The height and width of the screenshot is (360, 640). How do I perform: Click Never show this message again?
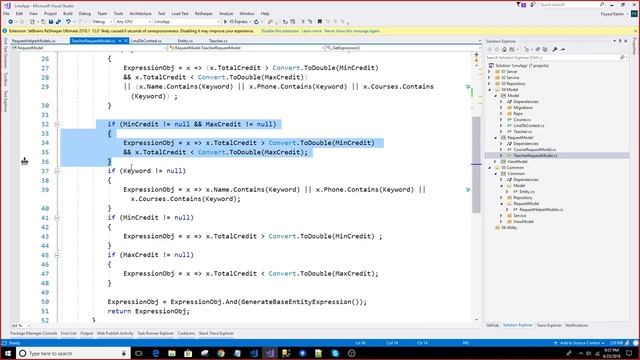352,31
